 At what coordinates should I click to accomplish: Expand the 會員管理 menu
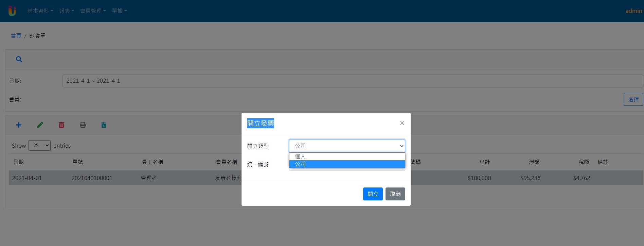point(93,11)
